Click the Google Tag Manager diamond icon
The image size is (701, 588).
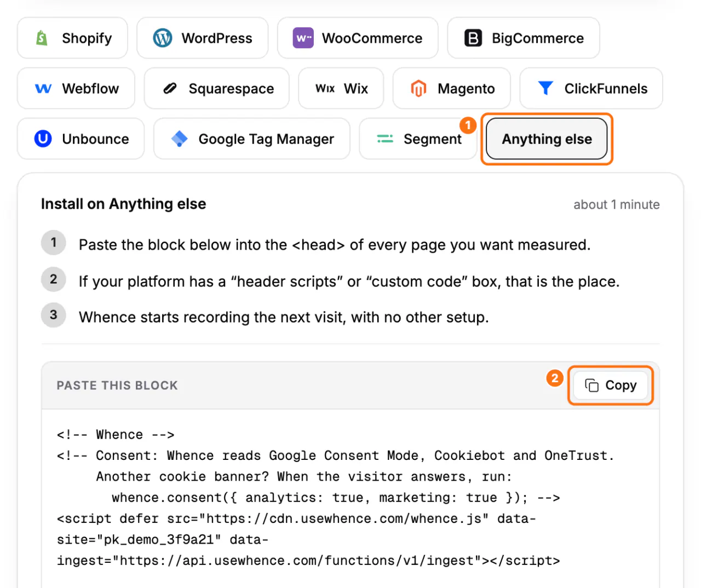click(x=180, y=139)
